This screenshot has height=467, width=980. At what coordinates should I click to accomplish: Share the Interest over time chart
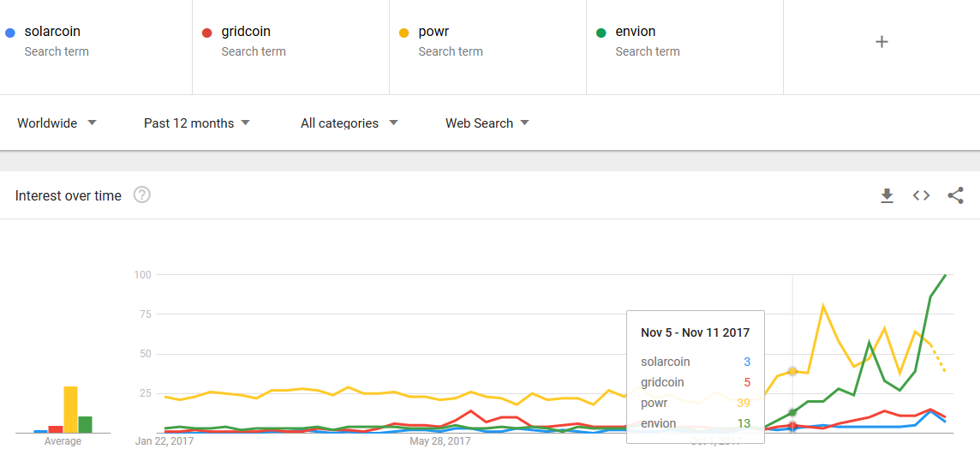pos(955,196)
